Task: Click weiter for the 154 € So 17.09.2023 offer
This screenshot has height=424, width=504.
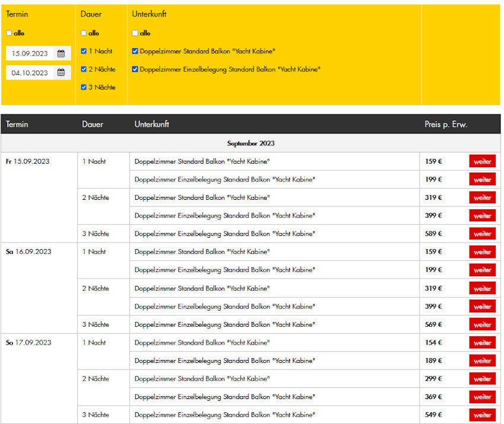Action: (482, 342)
